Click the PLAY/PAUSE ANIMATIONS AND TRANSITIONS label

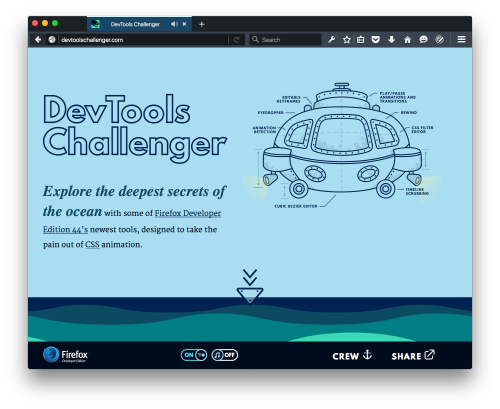coord(398,97)
